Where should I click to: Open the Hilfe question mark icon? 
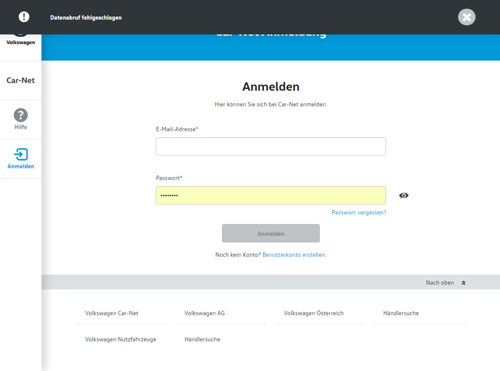[21, 115]
